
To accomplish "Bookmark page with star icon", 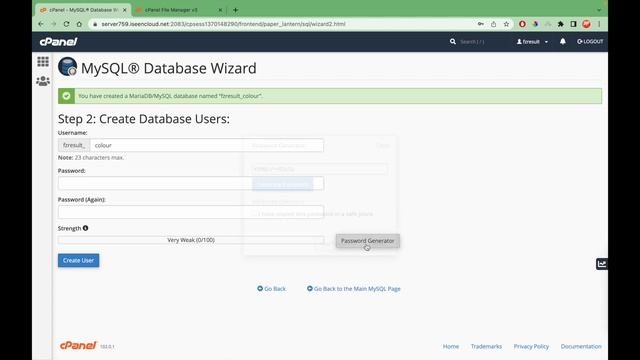I will tap(506, 24).
